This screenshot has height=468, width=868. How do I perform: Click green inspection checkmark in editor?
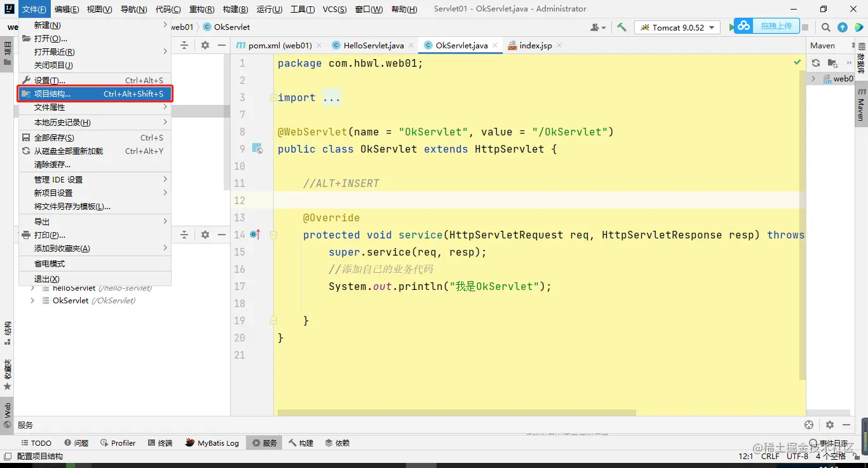coord(797,62)
